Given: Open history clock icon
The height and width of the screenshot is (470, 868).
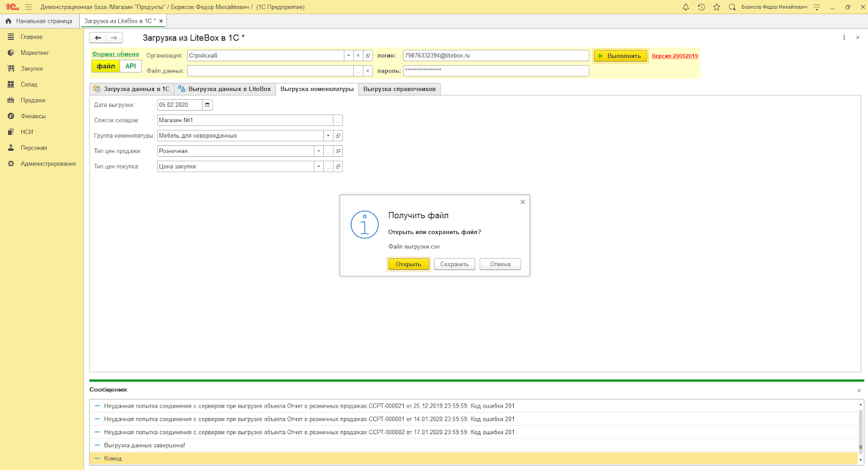Looking at the screenshot, I should pyautogui.click(x=701, y=7).
